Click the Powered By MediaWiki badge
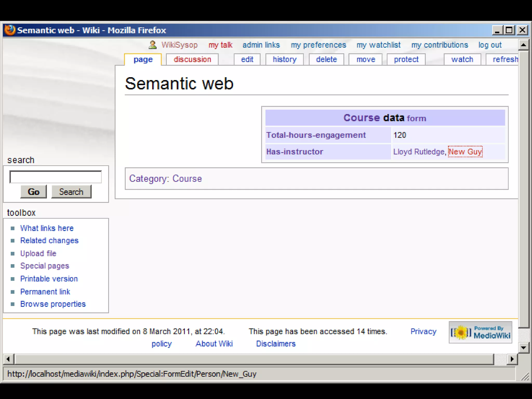The image size is (532, 399). click(x=480, y=332)
